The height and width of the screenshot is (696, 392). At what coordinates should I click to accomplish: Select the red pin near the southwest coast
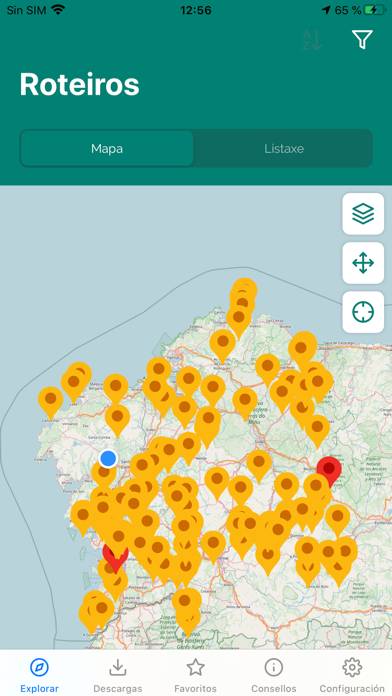[115, 558]
